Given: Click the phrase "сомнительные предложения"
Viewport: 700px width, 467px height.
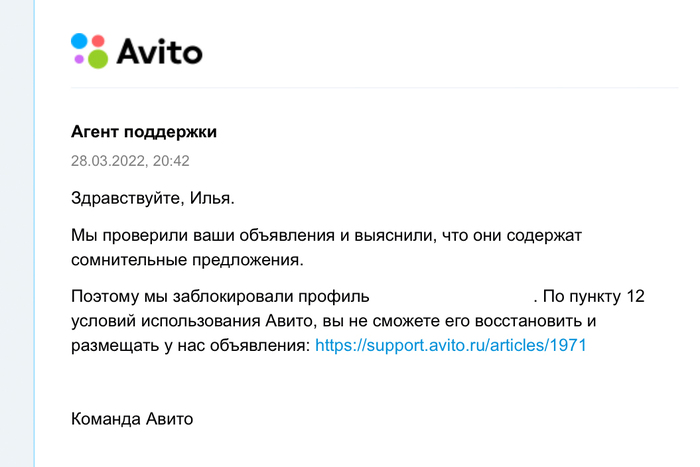Looking at the screenshot, I should pos(186,260).
